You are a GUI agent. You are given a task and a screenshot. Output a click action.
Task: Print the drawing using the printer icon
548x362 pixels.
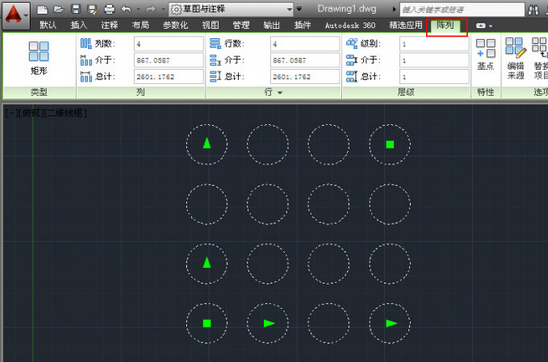point(109,9)
